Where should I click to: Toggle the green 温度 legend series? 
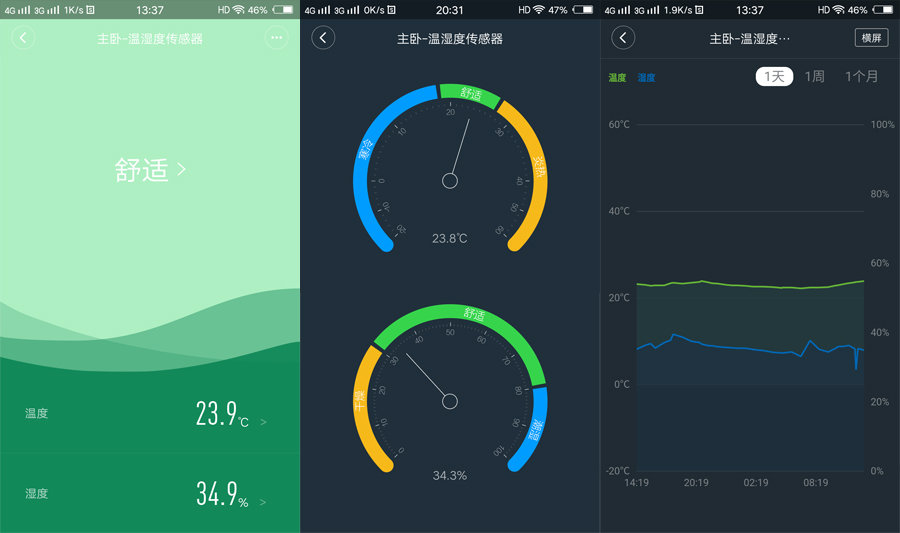(618, 77)
